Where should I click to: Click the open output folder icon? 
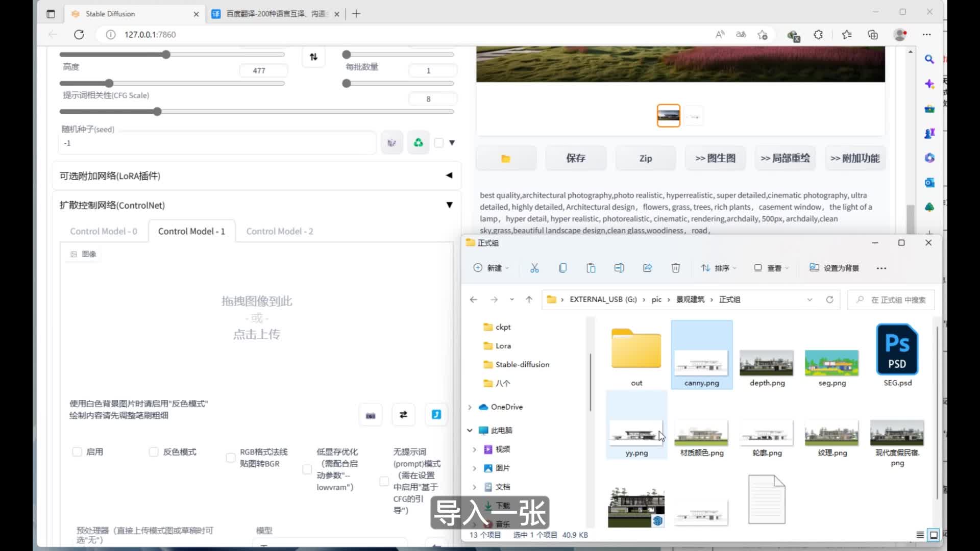click(x=506, y=159)
